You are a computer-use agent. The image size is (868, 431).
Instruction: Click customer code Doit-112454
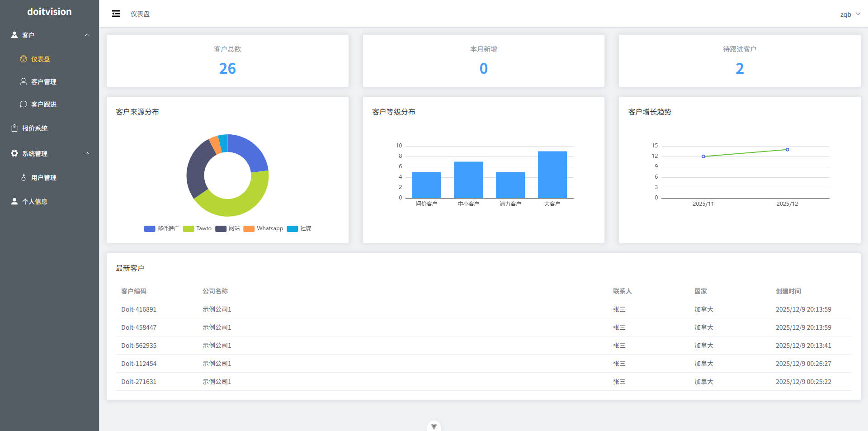(x=139, y=364)
